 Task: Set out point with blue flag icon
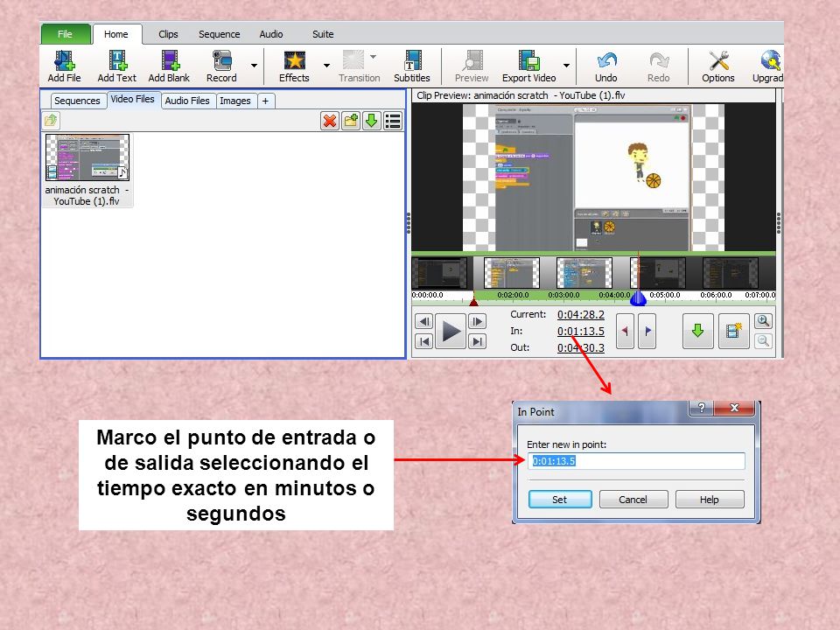[x=647, y=332]
